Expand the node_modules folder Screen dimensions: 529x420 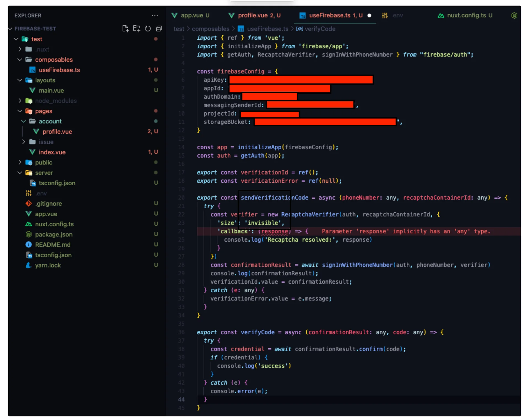(x=20, y=101)
